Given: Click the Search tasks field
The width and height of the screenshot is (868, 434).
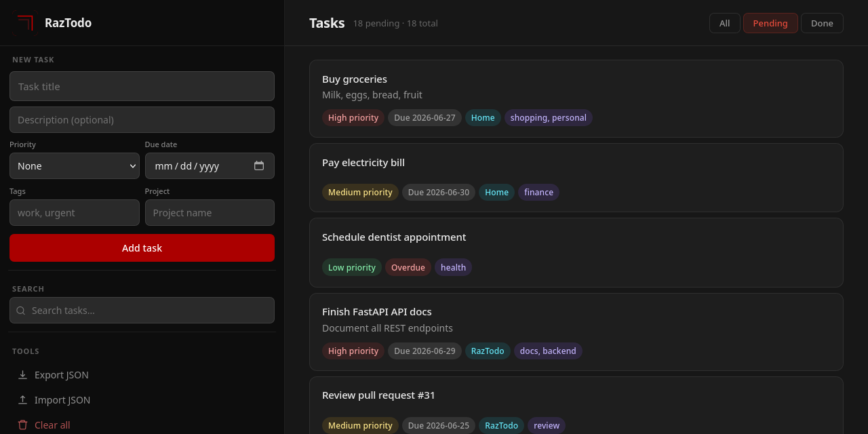Looking at the screenshot, I should click(142, 311).
